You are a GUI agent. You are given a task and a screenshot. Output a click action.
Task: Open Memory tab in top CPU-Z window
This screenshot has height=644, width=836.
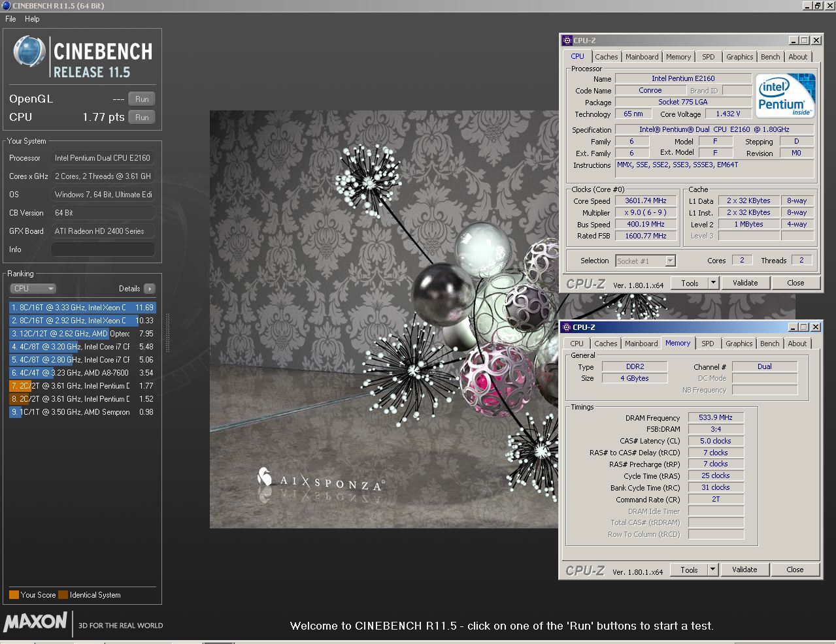(x=678, y=57)
